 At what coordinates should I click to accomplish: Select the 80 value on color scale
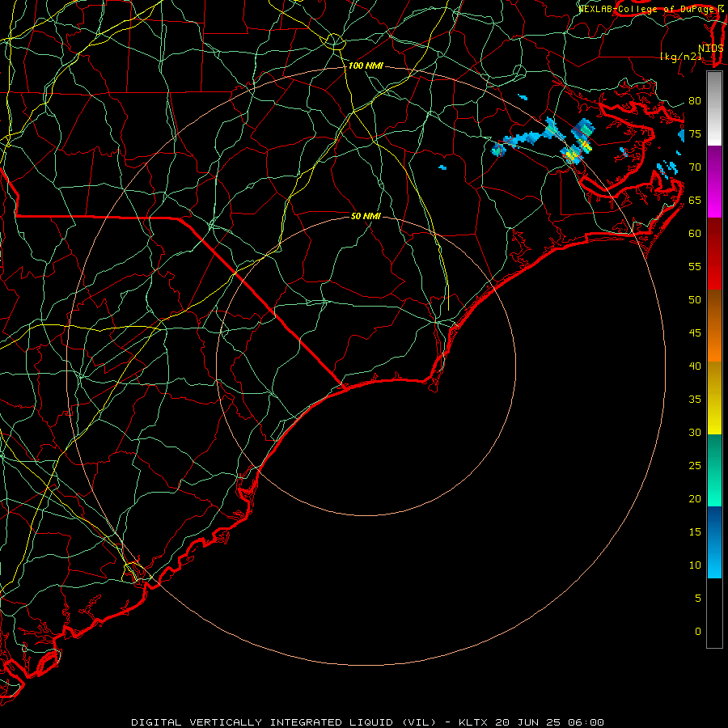695,101
